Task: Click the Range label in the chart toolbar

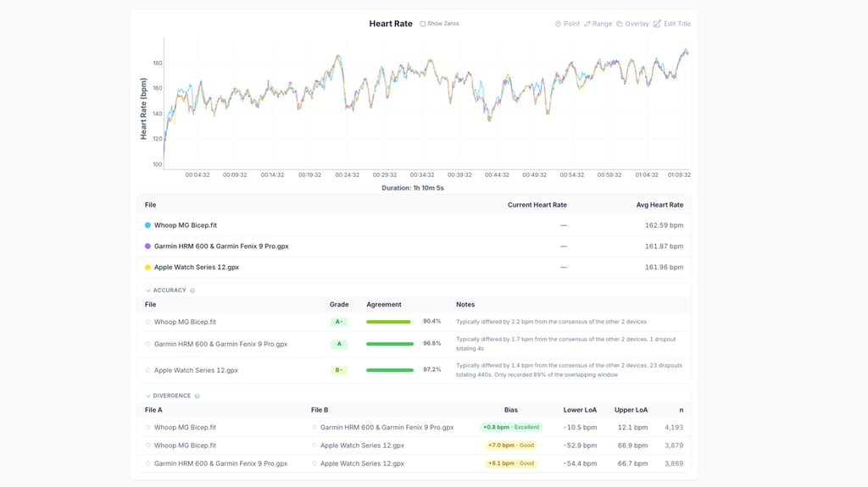Action: [603, 24]
